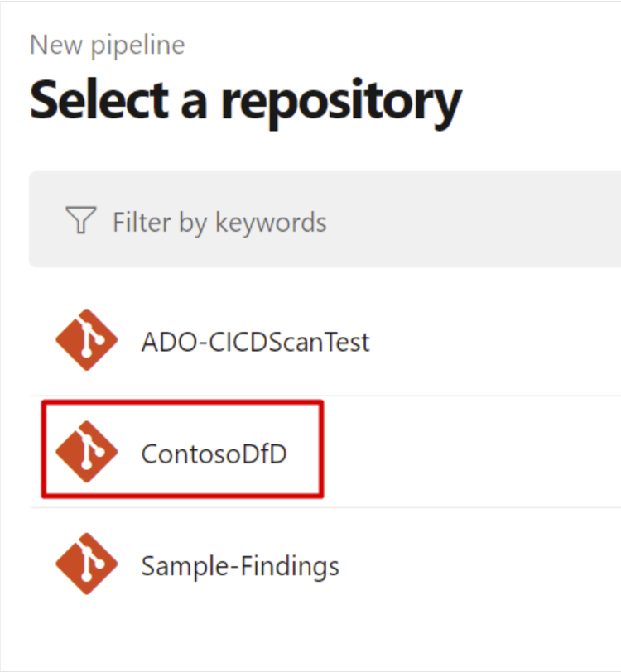Click empty row space right of Sample-Findings
621x672 pixels.
480,564
